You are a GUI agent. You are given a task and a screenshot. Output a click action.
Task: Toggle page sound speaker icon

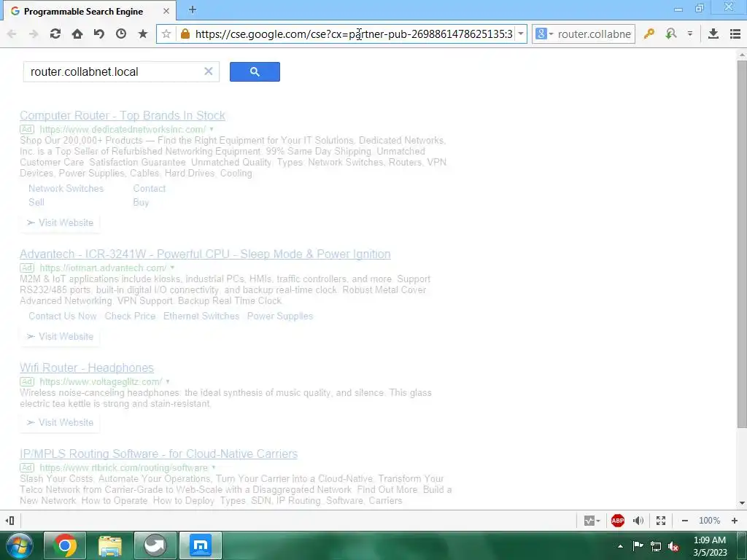tap(638, 521)
